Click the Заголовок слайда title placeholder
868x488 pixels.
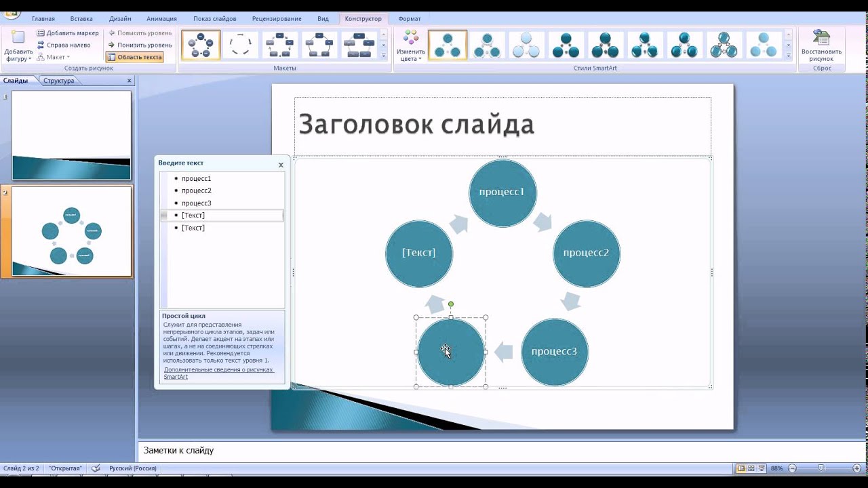point(502,127)
